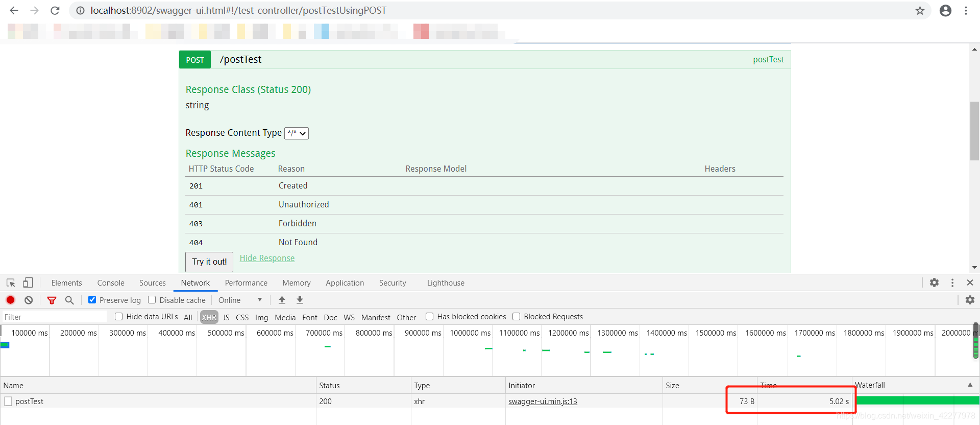Open the Online throttling dropdown
Image resolution: width=980 pixels, height=425 pixels.
240,300
